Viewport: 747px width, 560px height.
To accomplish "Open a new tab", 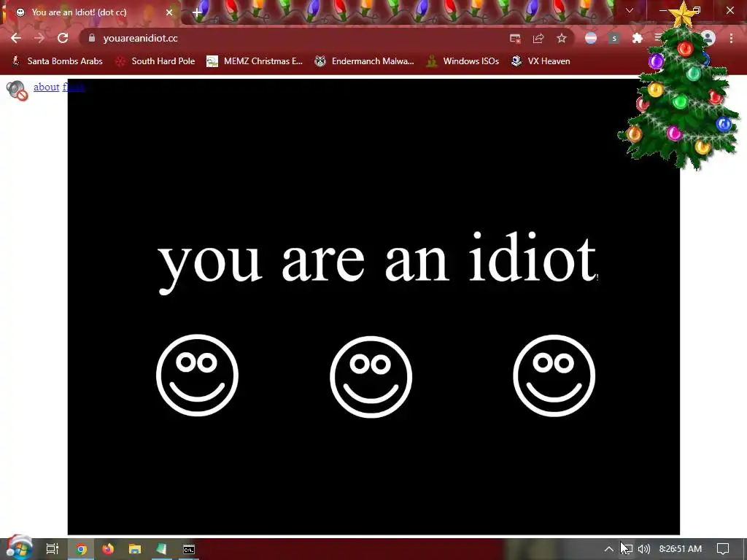I will click(x=197, y=13).
